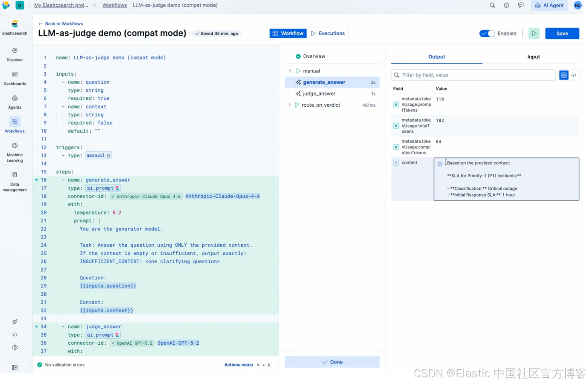Open Dashboards in the sidebar
Viewport: 588px width, 384px height.
(15, 78)
